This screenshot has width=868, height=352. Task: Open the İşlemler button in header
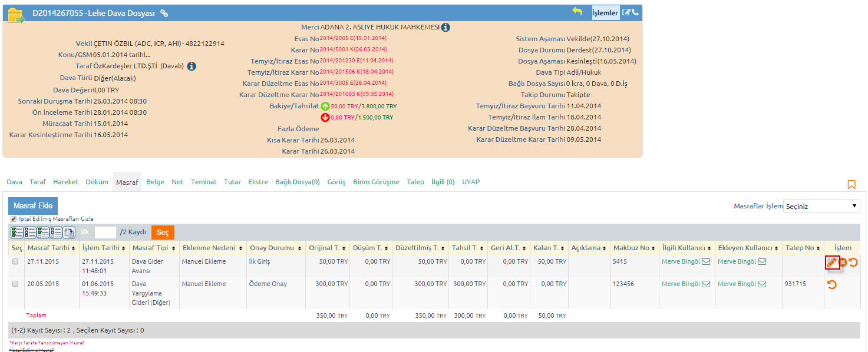(606, 12)
